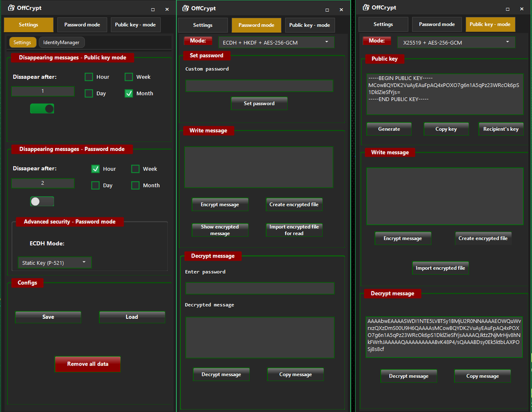
Task: Expand the ECDH + HKDF + AES-256-GCM mode dropdown
Action: (276, 42)
